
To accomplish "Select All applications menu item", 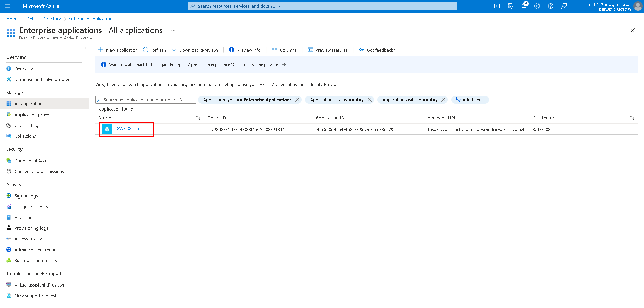I will [44, 104].
